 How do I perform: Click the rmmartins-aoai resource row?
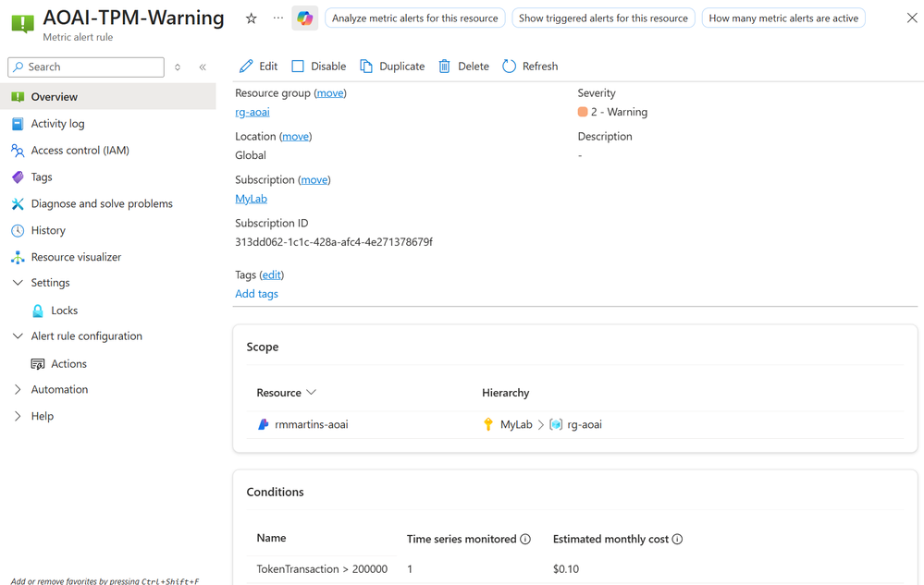click(x=574, y=424)
